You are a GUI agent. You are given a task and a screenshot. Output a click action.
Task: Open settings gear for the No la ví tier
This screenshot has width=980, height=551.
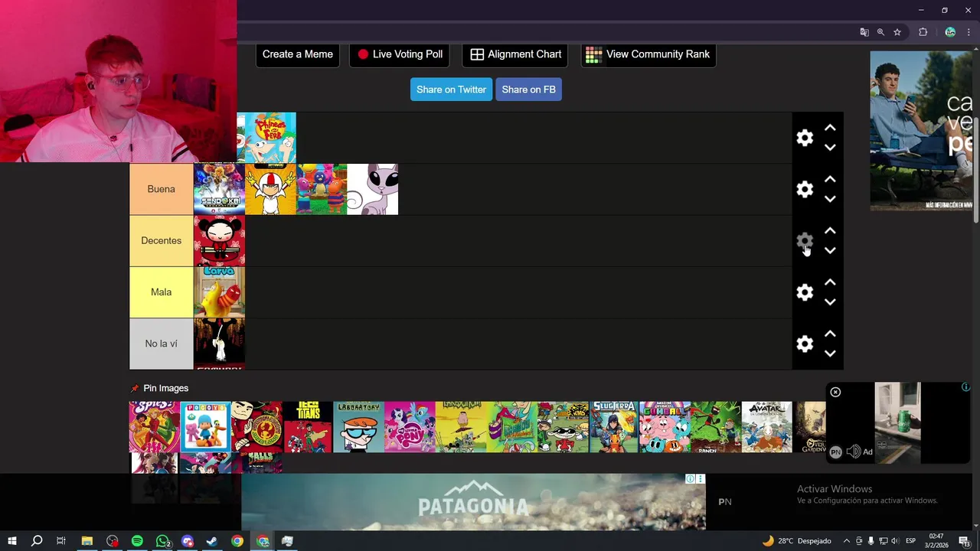[804, 344]
